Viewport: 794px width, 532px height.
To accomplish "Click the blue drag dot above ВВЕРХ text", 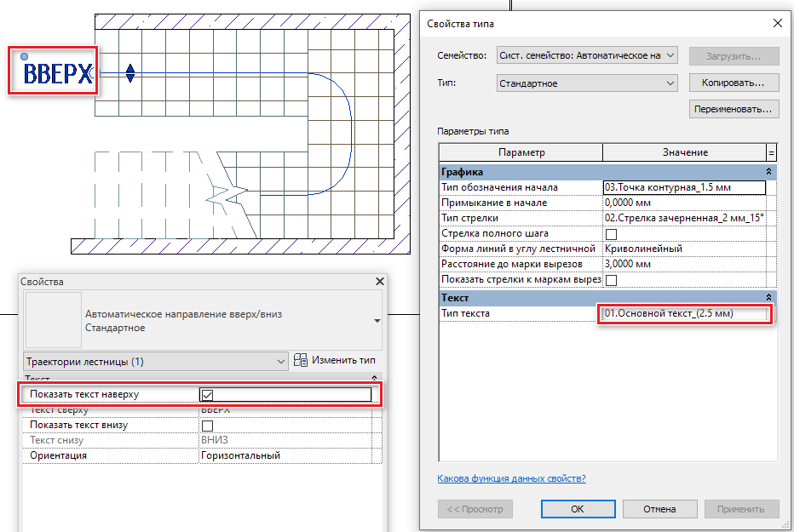I will coord(25,57).
